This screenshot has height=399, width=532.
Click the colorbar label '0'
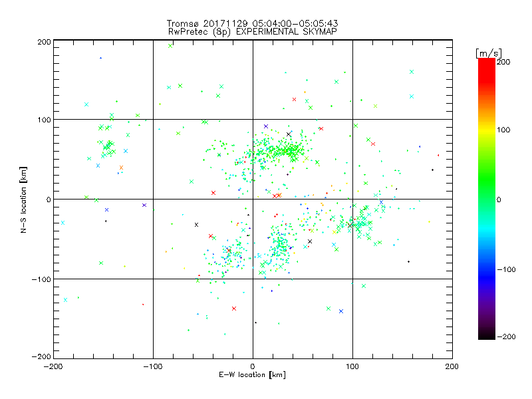pyautogui.click(x=499, y=200)
